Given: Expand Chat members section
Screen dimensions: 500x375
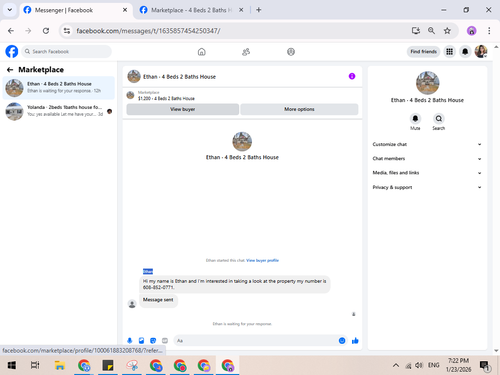Looking at the screenshot, I should [x=427, y=159].
